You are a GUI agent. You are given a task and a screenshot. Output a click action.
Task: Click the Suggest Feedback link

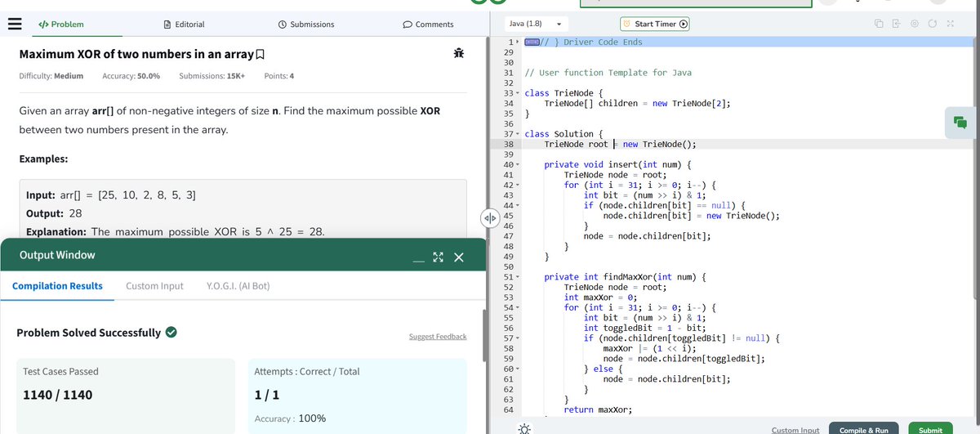coord(438,337)
